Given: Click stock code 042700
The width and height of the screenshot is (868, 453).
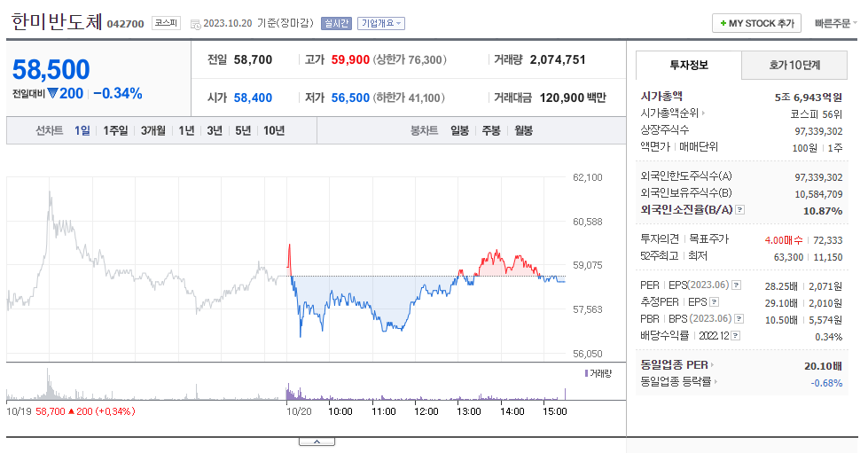Looking at the screenshot, I should (x=125, y=24).
